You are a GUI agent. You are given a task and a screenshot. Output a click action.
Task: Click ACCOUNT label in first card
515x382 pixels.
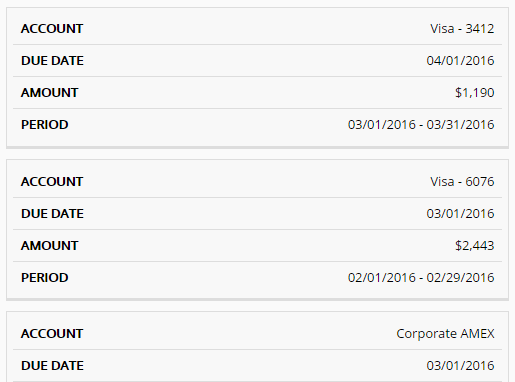coord(52,29)
